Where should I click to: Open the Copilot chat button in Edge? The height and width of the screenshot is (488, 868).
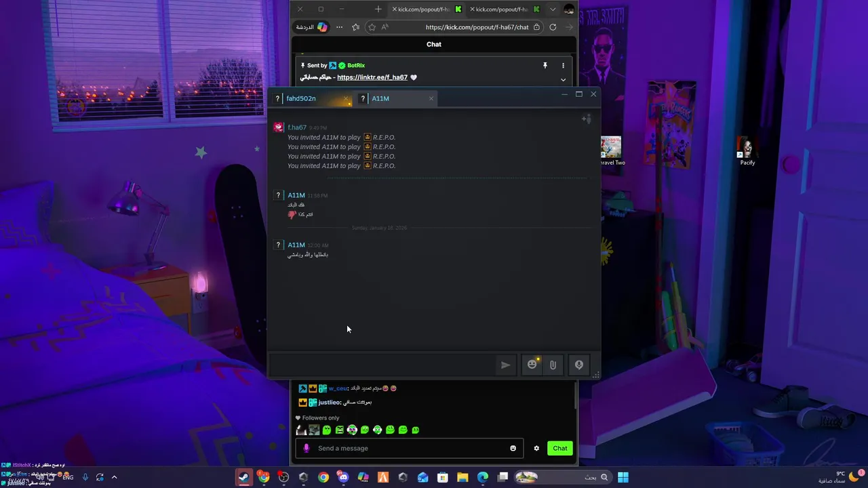coord(312,27)
